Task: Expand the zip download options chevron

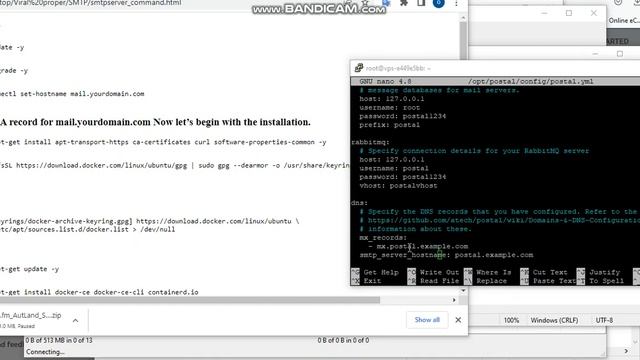Action: pyautogui.click(x=76, y=320)
